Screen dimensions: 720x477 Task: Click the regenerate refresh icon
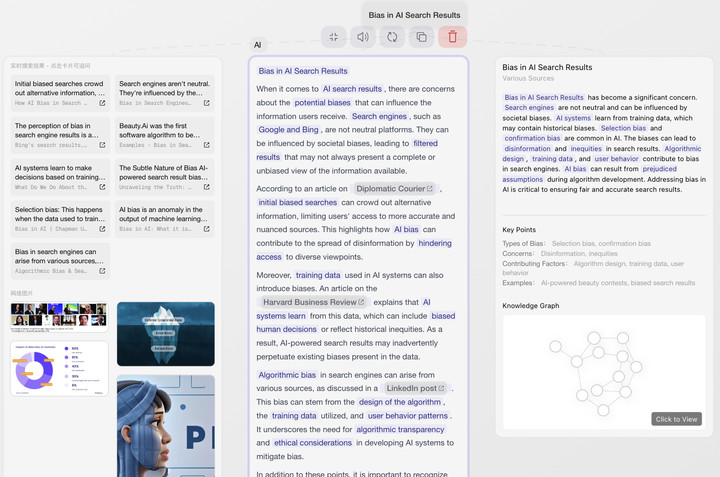coord(392,37)
